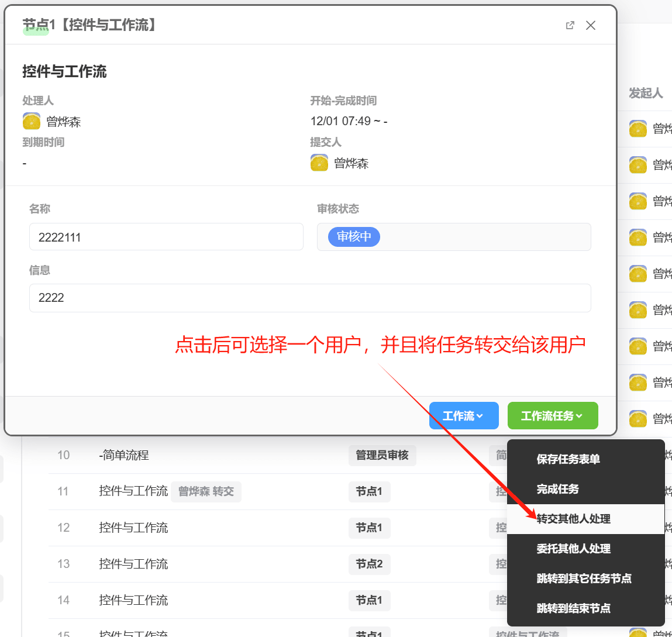Click the 处理人 avatar of 曾烨森

click(32, 121)
